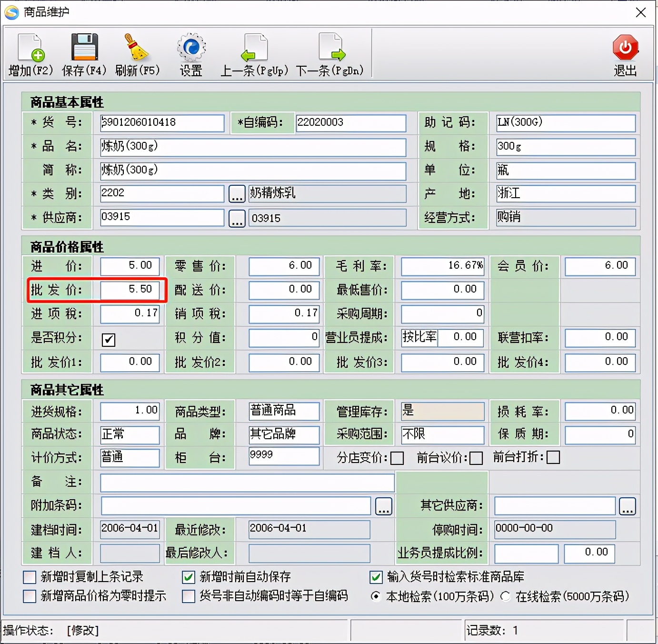Click the highlighted 批发价 price field

coord(130,290)
